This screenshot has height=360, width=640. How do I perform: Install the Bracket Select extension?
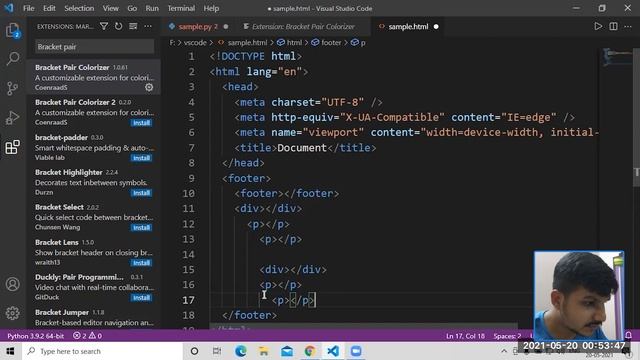coord(141,227)
